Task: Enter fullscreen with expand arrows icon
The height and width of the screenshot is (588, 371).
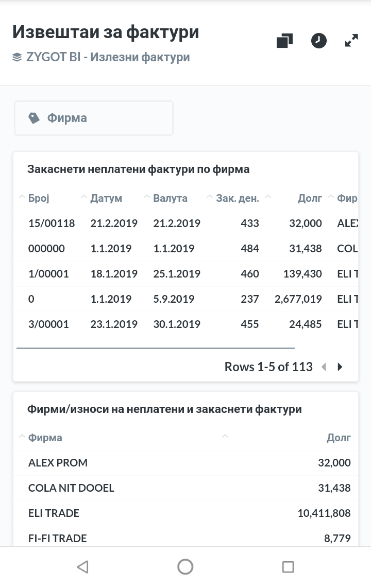Action: 351,41
